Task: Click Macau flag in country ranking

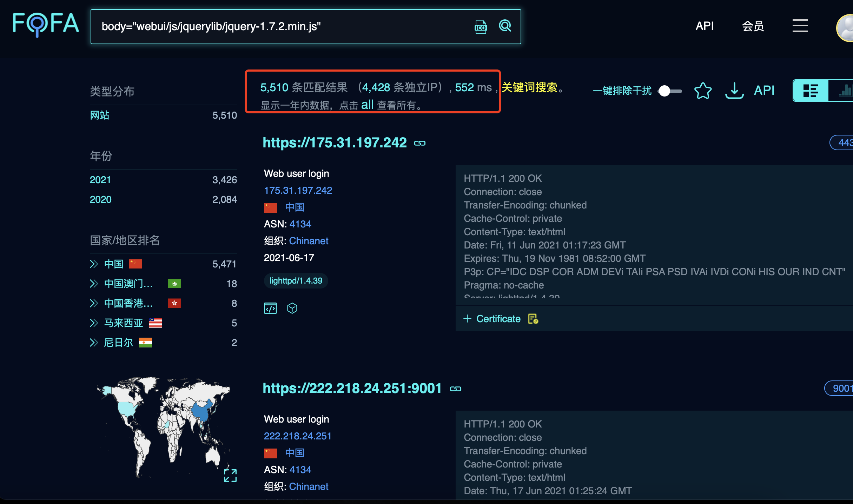Action: pos(174,284)
